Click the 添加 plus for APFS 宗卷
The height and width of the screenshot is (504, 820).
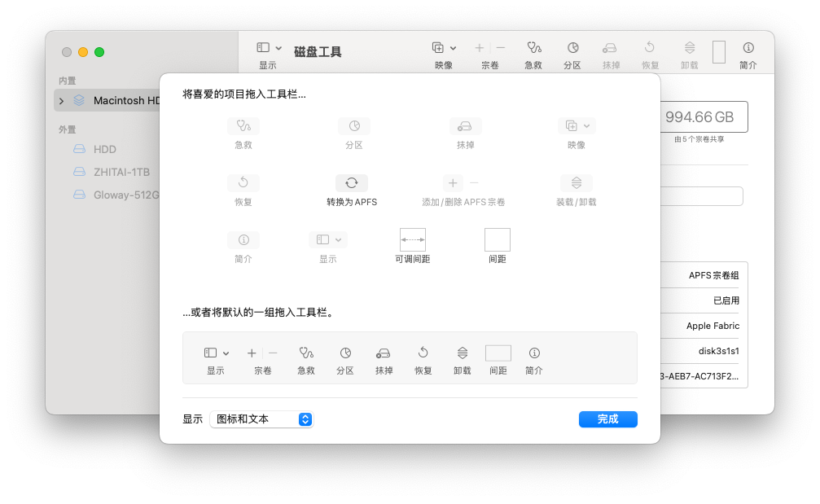(x=453, y=182)
